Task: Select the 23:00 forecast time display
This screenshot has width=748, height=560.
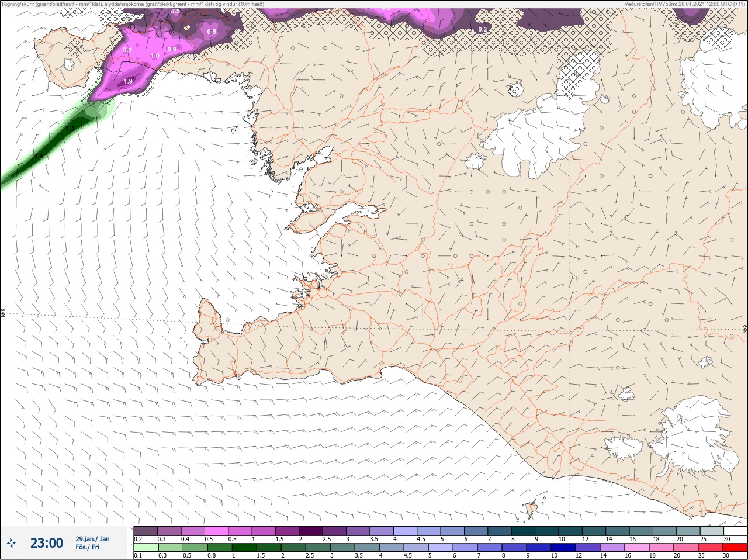Action: tap(47, 543)
